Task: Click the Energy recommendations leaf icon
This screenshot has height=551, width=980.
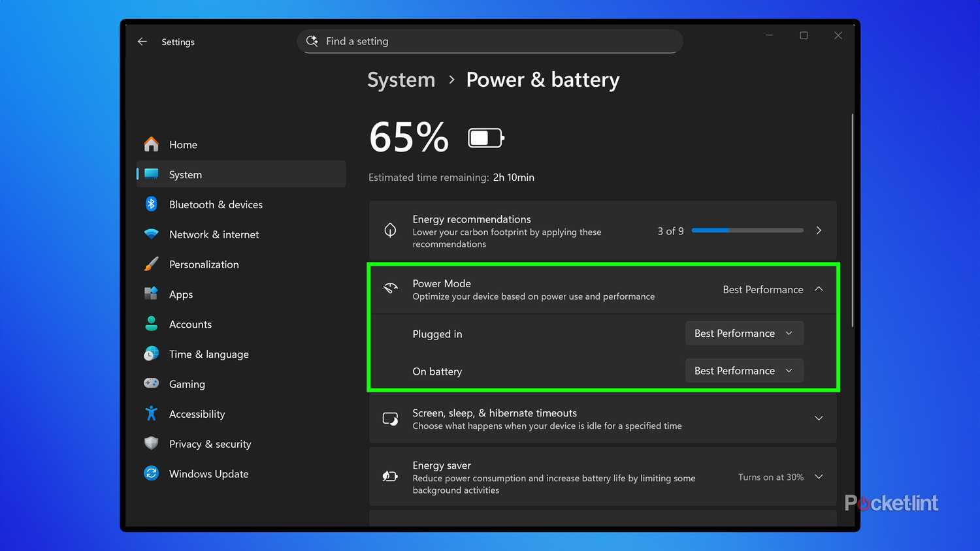Action: (x=390, y=230)
